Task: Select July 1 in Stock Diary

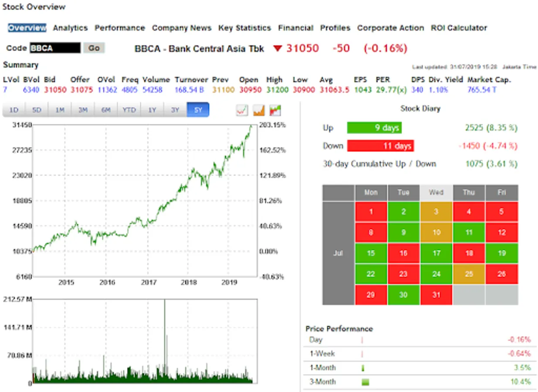Action: pyautogui.click(x=371, y=212)
